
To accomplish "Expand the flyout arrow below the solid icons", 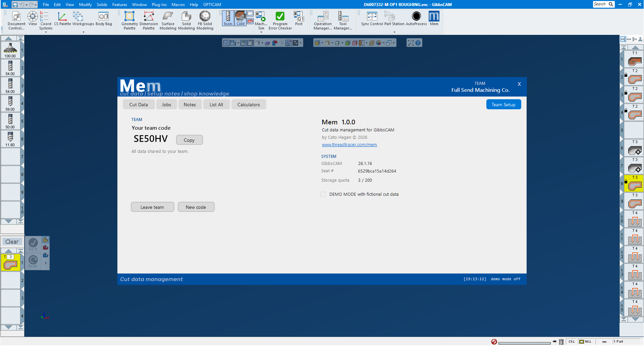I will click(x=46, y=263).
